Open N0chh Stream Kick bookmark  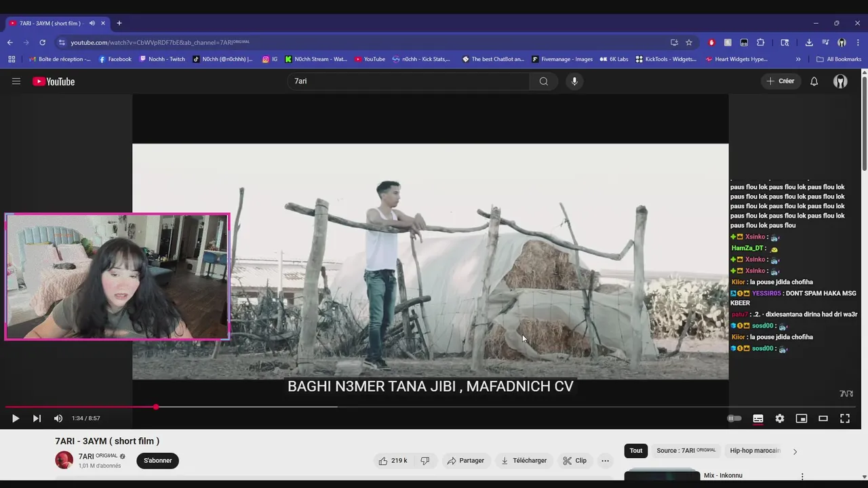tap(316, 59)
